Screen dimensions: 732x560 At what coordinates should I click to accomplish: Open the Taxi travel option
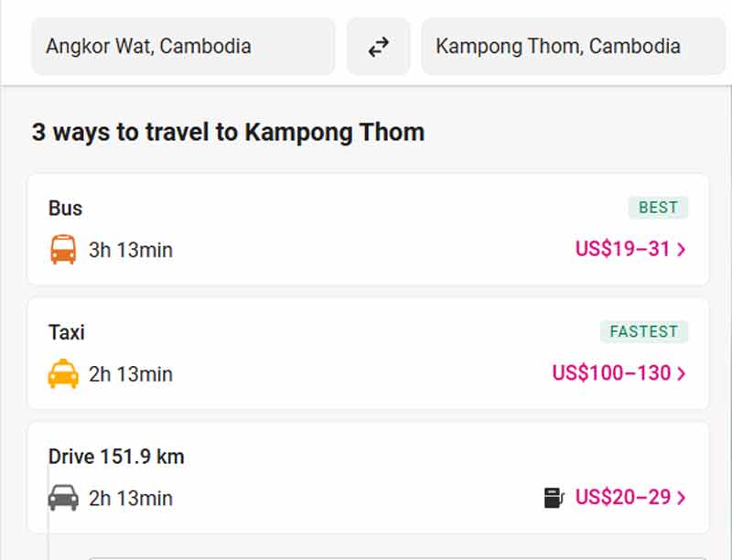coord(67,332)
